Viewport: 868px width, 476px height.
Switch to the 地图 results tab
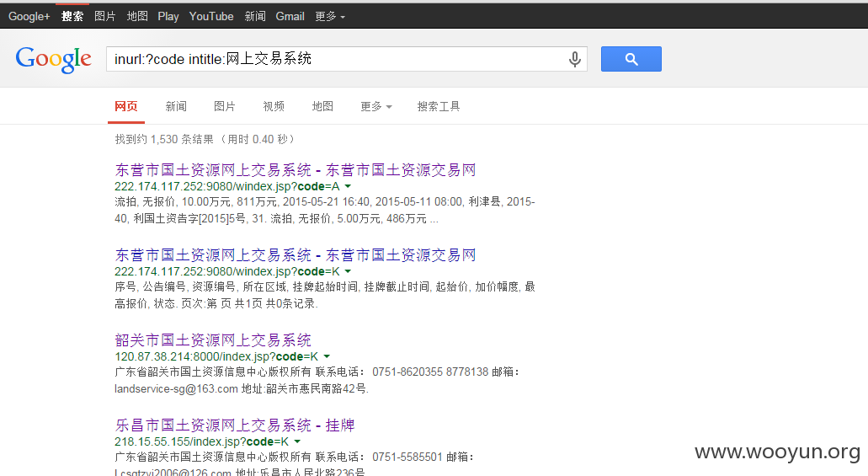pyautogui.click(x=322, y=106)
